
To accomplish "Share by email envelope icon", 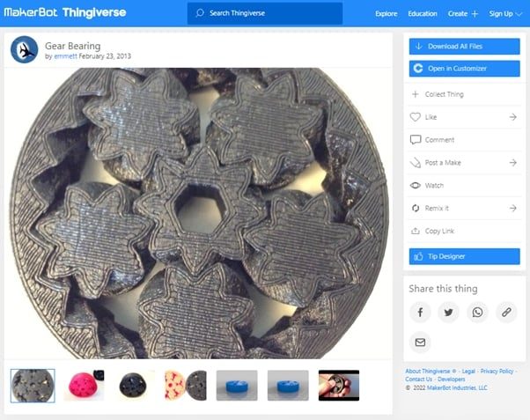I will (x=420, y=343).
